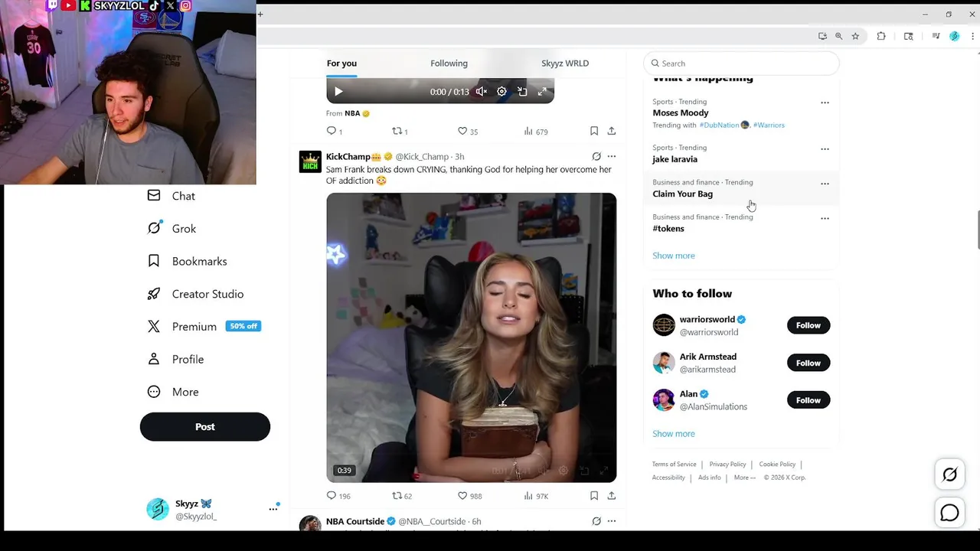Play the NBA video at 0:00 / 0:13
The image size is (980, 551).
[x=338, y=92]
